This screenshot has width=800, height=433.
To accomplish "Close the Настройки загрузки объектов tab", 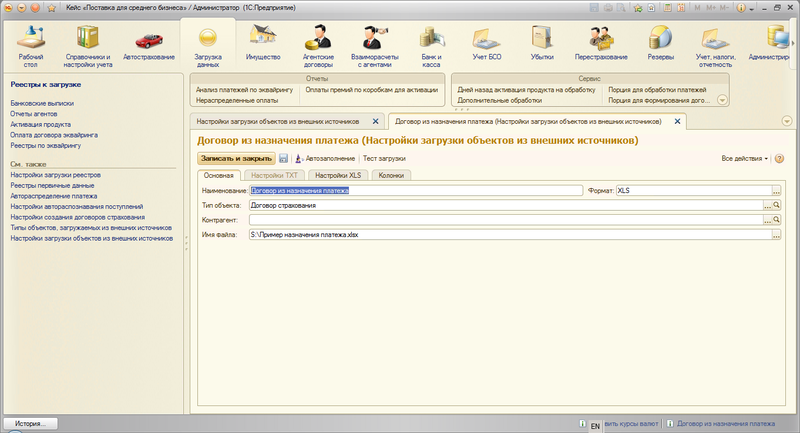I will click(375, 121).
